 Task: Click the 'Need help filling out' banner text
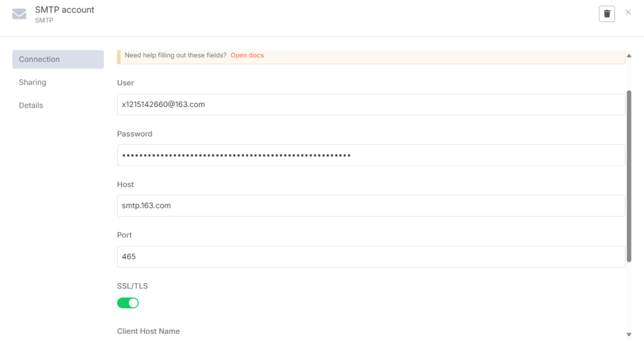point(175,55)
